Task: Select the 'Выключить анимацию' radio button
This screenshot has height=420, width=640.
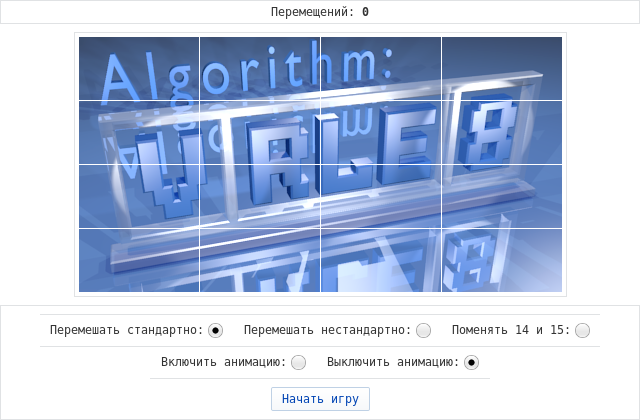Action: [471, 362]
